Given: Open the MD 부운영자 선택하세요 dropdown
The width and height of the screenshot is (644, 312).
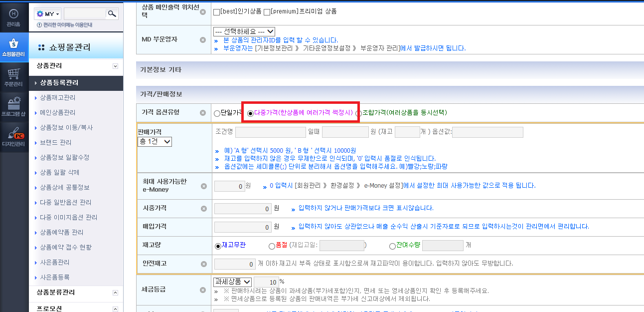Looking at the screenshot, I should click(244, 31).
